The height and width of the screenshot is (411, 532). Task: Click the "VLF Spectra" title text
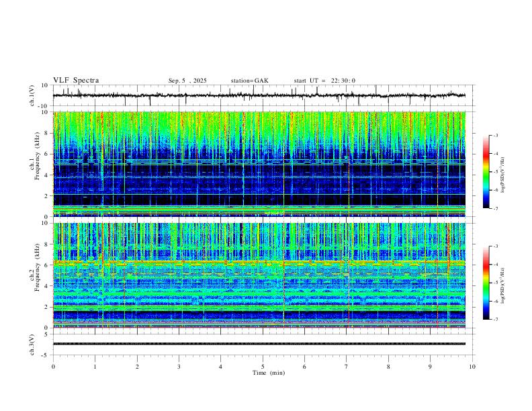point(76,81)
